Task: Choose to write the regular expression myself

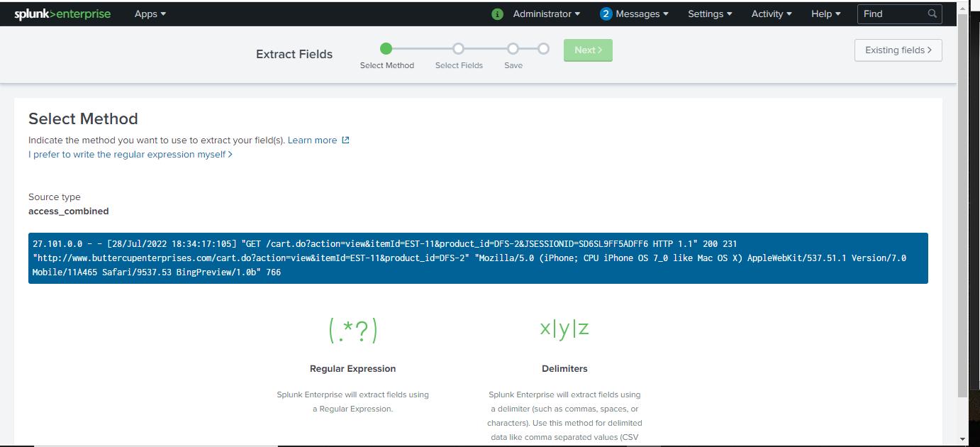Action: (130, 154)
